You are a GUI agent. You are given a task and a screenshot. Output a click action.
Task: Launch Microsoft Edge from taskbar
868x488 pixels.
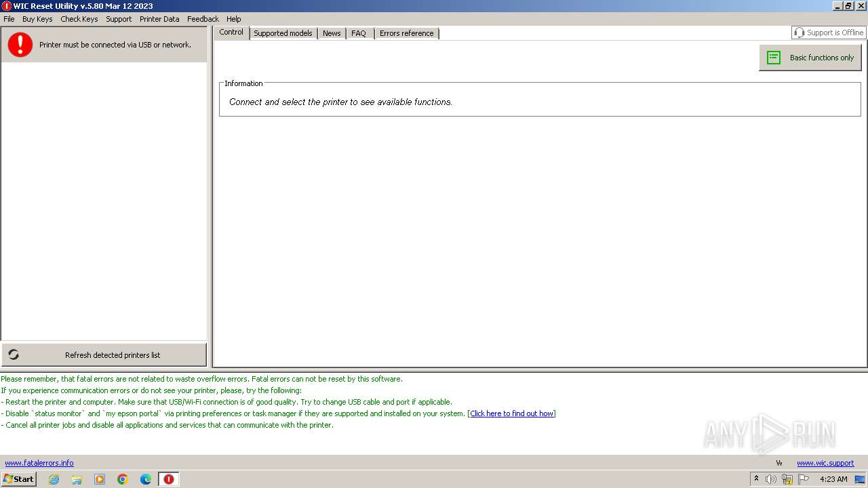[x=146, y=479]
